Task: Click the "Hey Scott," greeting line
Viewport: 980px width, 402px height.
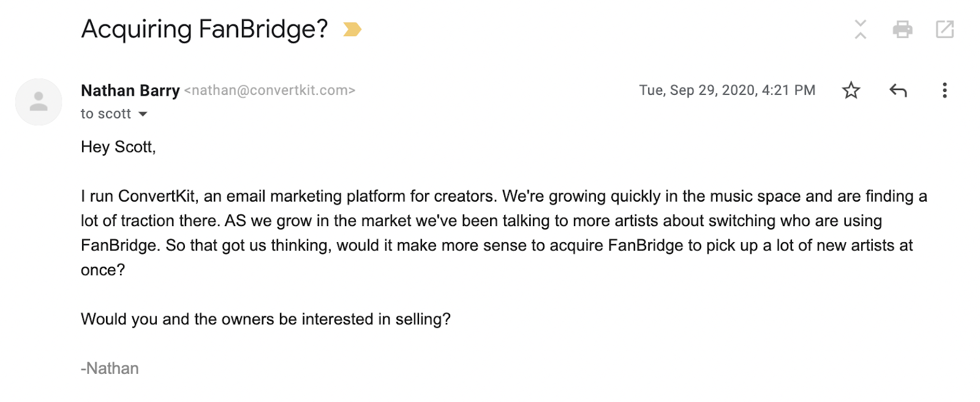Action: point(118,147)
